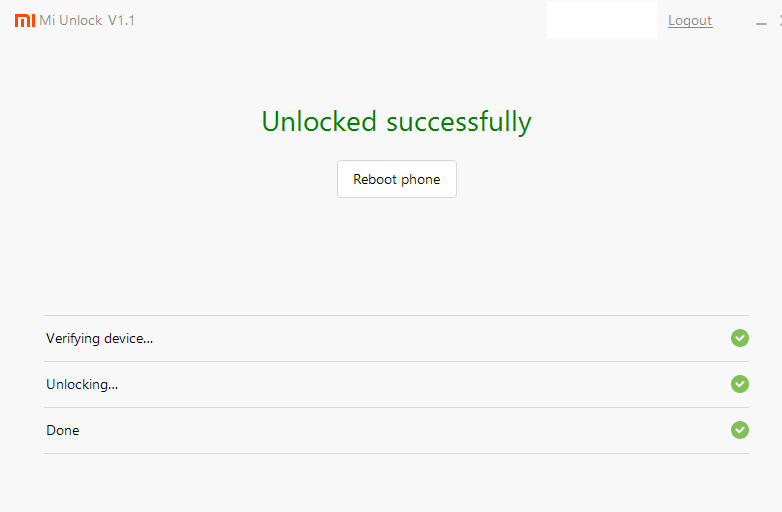Log out via the Logout link
The width and height of the screenshot is (782, 512).
pos(690,20)
